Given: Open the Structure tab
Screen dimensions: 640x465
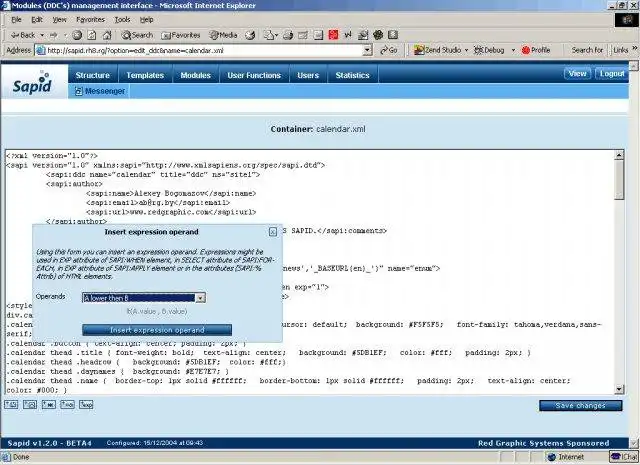Looking at the screenshot, I should 93,75.
